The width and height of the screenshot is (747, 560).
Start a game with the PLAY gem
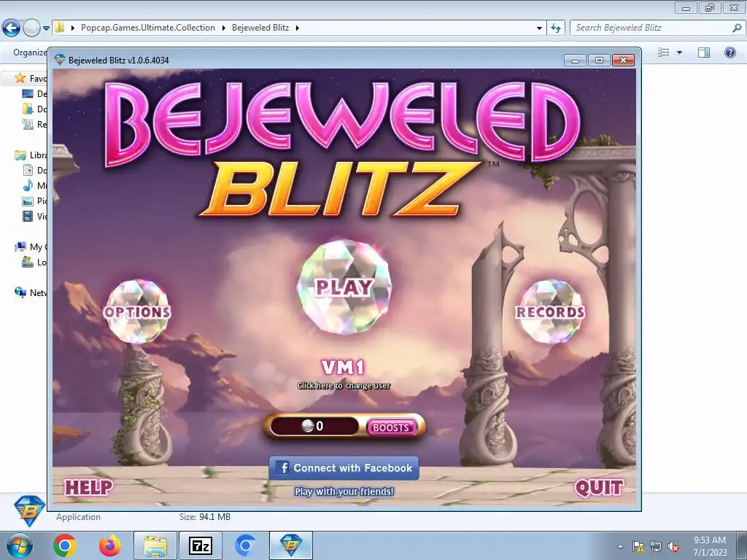pos(344,287)
